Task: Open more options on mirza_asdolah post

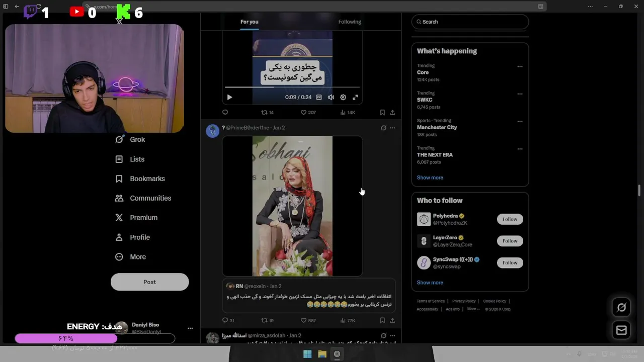Action: 392,335
